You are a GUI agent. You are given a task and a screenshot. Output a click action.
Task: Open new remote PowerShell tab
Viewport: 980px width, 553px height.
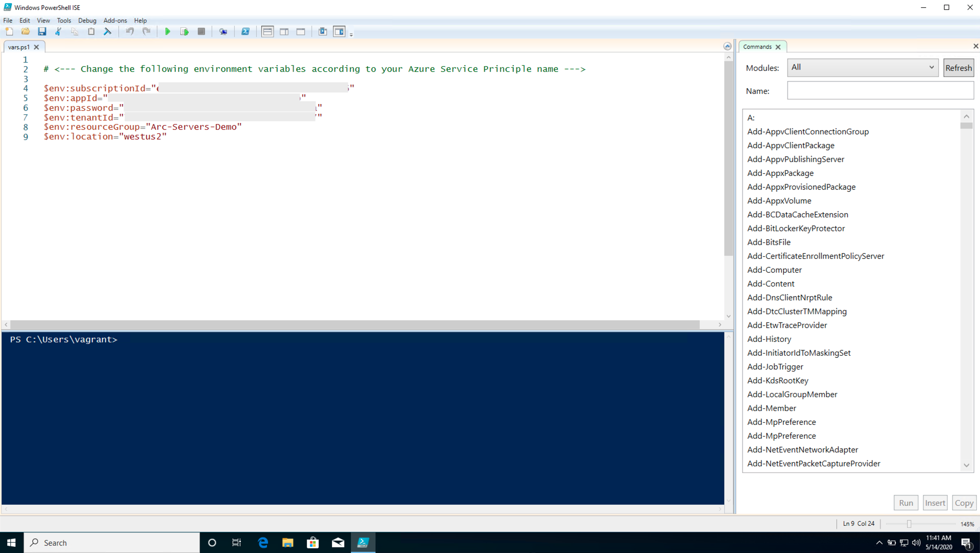[x=223, y=32]
